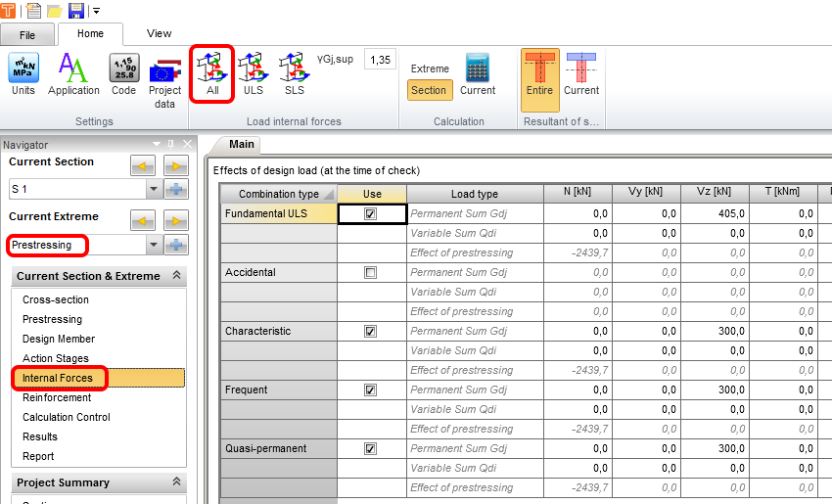This screenshot has height=504, width=832.
Task: Open the Current Section S 1 dropdown
Action: [153, 189]
